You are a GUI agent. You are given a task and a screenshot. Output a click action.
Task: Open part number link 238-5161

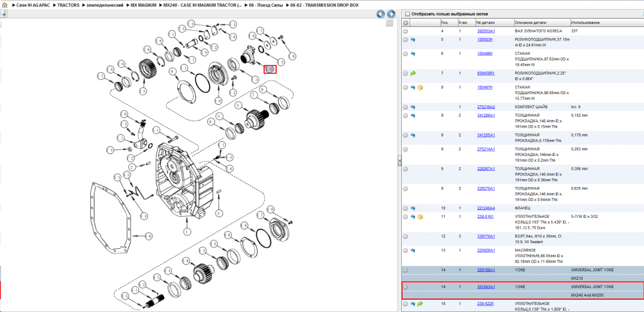coord(485,217)
